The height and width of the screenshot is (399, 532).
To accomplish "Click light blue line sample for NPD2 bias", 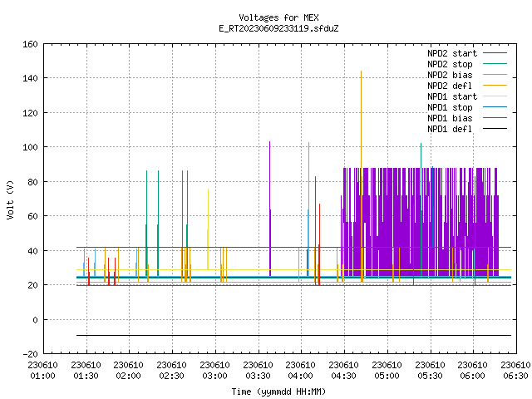I will (495, 74).
